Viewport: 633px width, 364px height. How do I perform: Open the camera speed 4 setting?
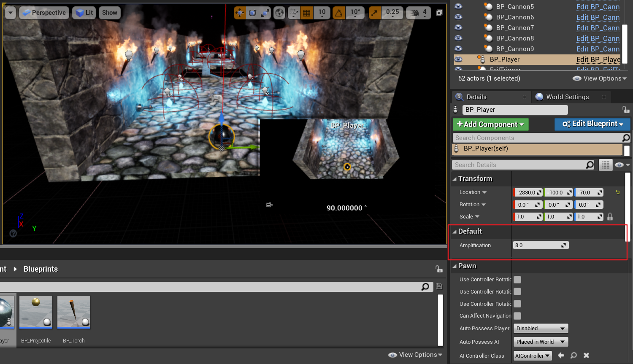419,13
